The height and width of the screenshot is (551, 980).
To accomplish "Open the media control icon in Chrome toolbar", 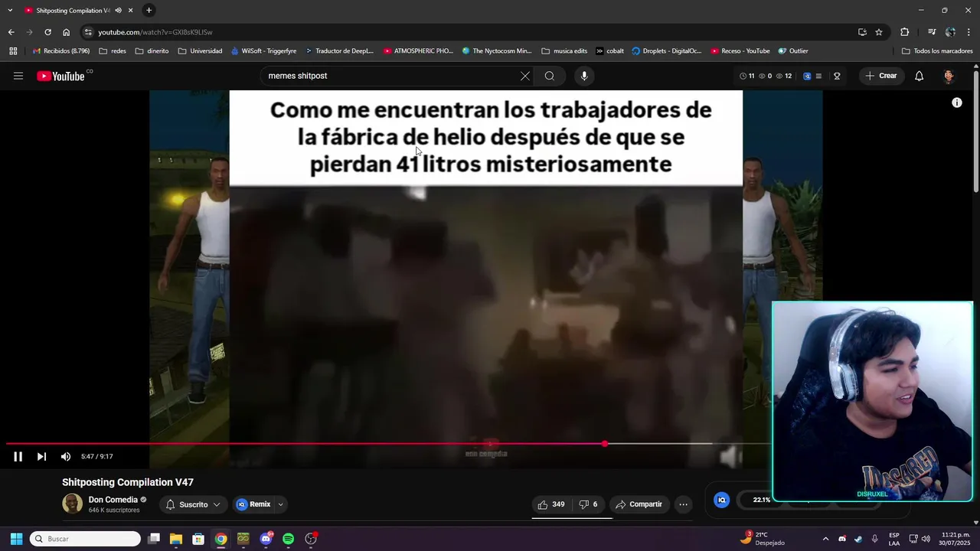I will 932,32.
